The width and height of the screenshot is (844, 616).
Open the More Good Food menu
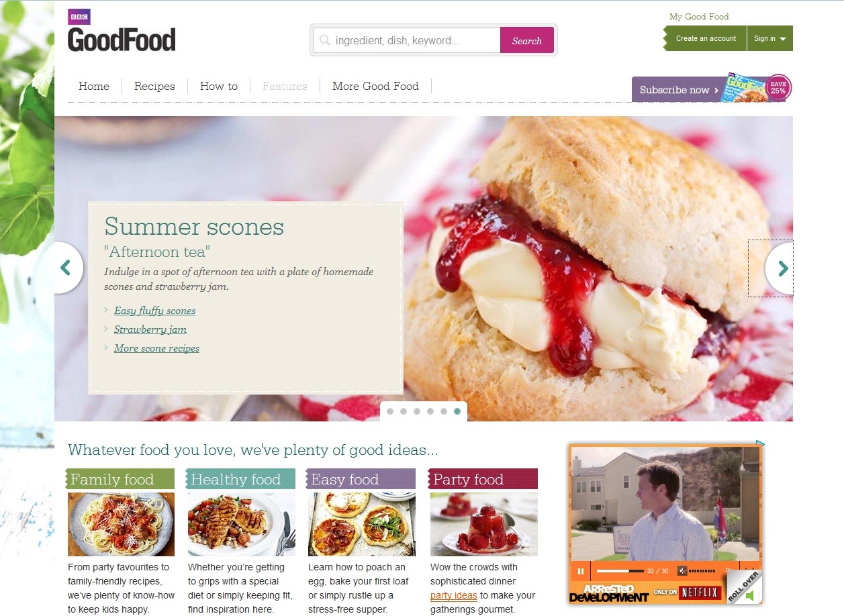coord(375,86)
